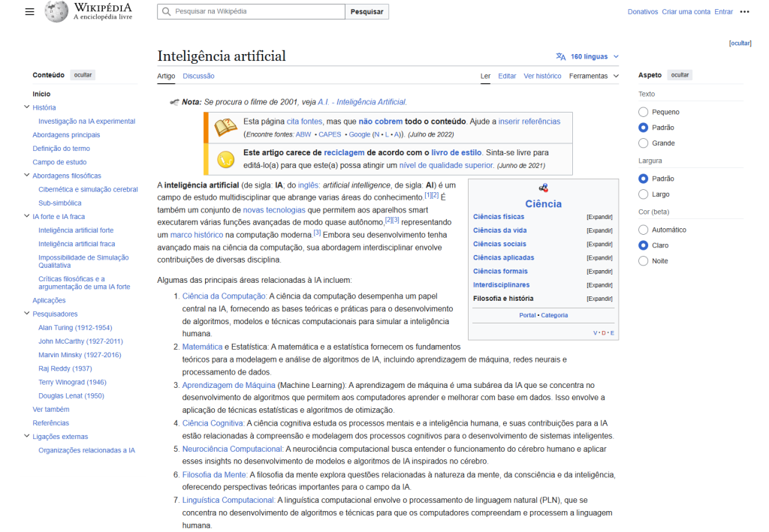Open the livro de estilo link
The height and width of the screenshot is (532, 769).
pyautogui.click(x=457, y=153)
